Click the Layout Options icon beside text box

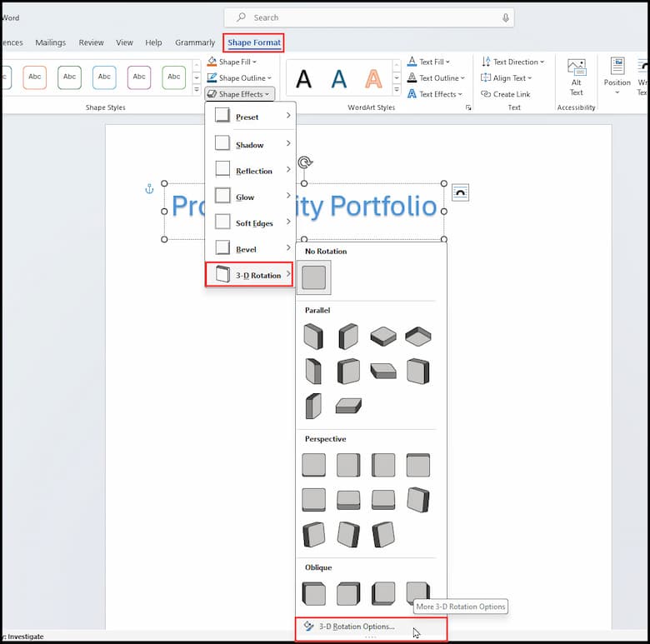click(x=460, y=193)
